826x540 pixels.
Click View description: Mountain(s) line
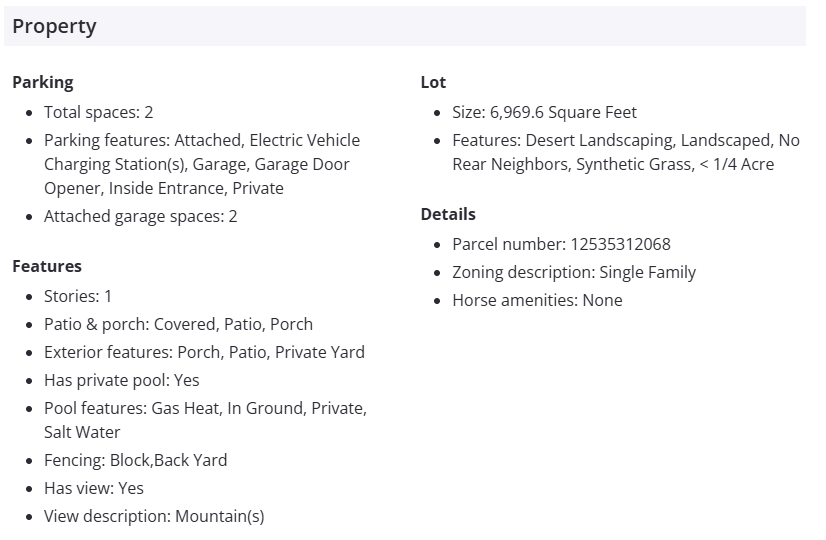click(154, 516)
